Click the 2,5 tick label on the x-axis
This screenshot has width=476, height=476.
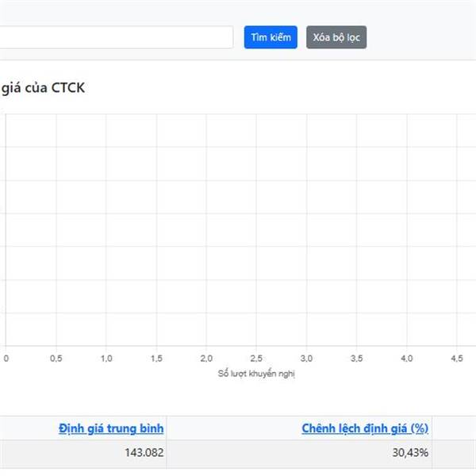tap(256, 359)
